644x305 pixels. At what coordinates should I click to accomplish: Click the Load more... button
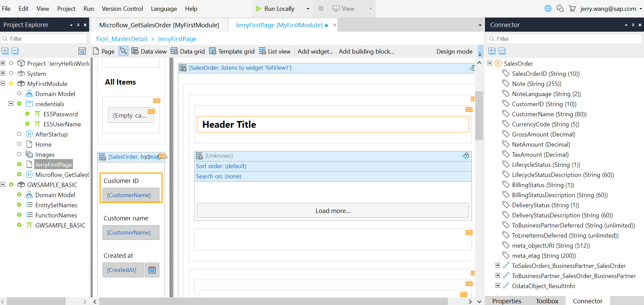pos(333,211)
